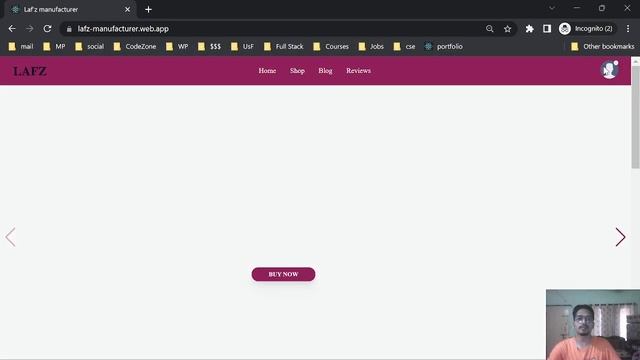Open the UsF bookmark folder
Image resolution: width=640 pixels, height=360 pixels.
[242, 47]
